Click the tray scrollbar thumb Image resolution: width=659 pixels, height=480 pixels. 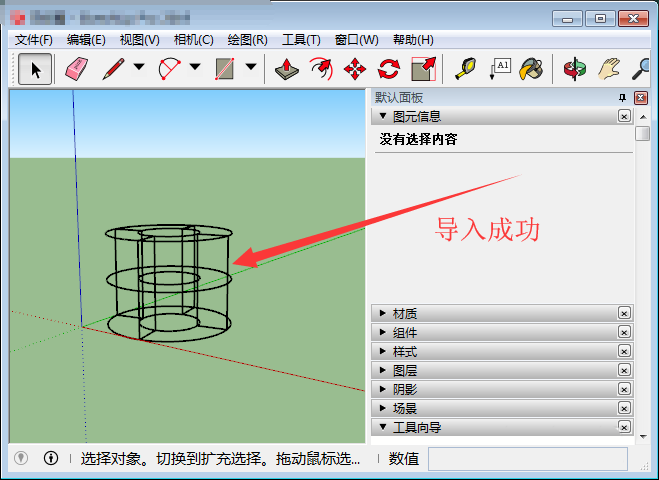pos(643,134)
